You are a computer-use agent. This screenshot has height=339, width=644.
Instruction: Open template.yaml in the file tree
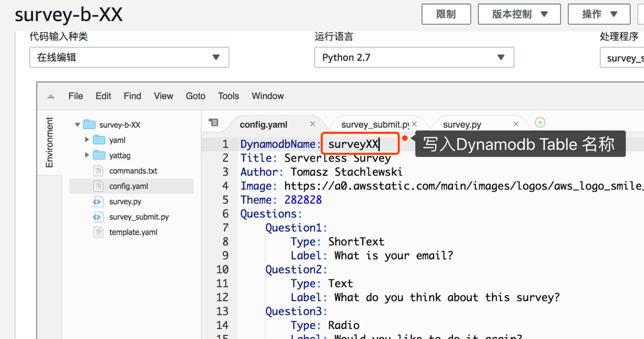coord(133,232)
